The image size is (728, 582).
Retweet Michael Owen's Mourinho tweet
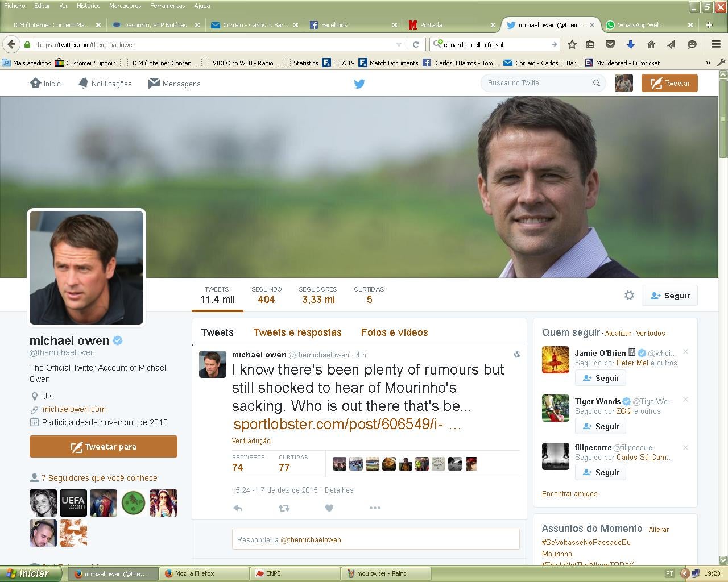283,508
